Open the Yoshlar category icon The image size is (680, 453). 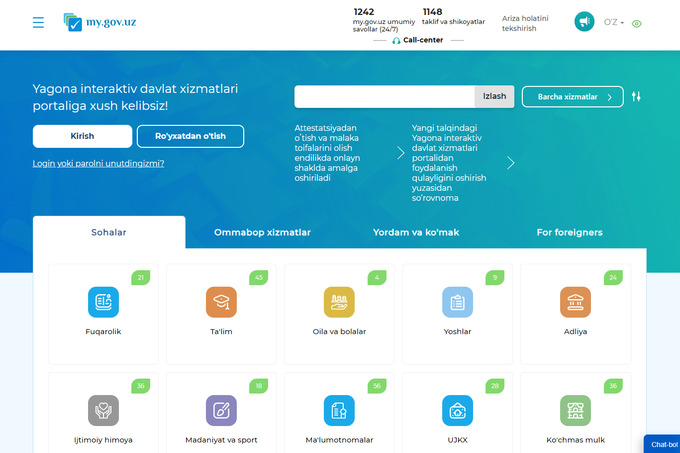tap(457, 302)
